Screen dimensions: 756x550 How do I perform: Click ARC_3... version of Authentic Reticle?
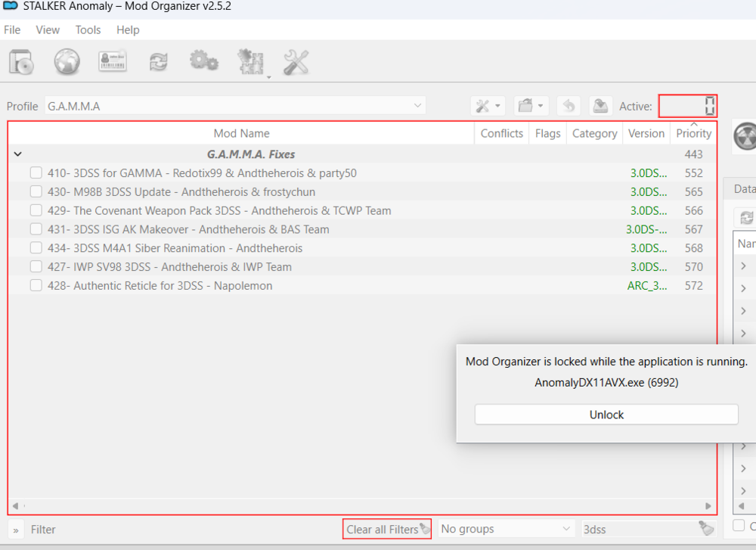click(x=647, y=286)
